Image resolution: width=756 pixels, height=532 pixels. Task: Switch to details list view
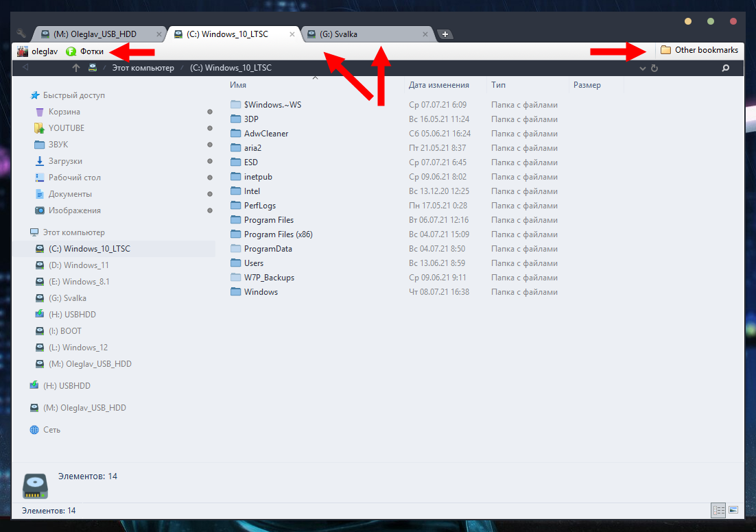(x=719, y=510)
